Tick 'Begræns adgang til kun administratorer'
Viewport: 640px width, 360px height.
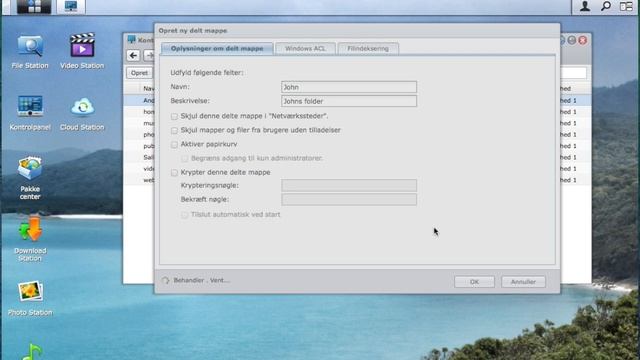[x=184, y=158]
